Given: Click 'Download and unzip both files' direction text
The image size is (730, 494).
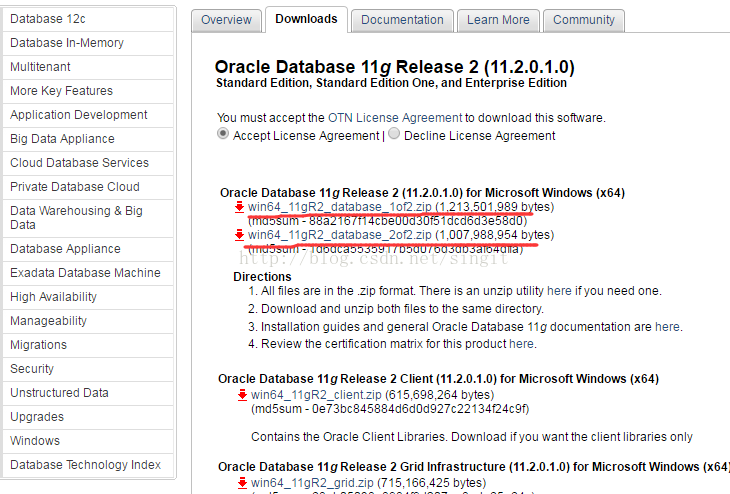Looking at the screenshot, I should click(x=403, y=309).
